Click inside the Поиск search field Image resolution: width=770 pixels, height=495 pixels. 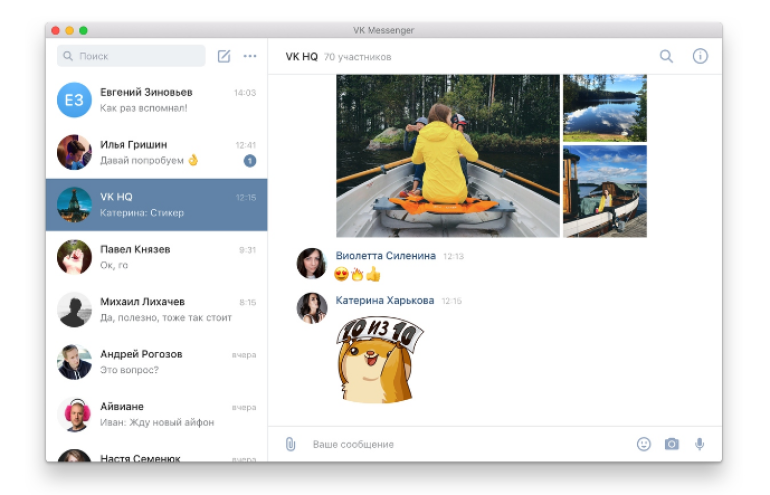pos(131,56)
